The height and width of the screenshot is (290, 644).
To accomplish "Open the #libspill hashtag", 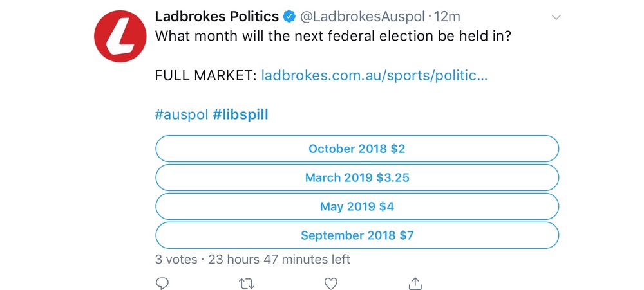I will pos(240,115).
